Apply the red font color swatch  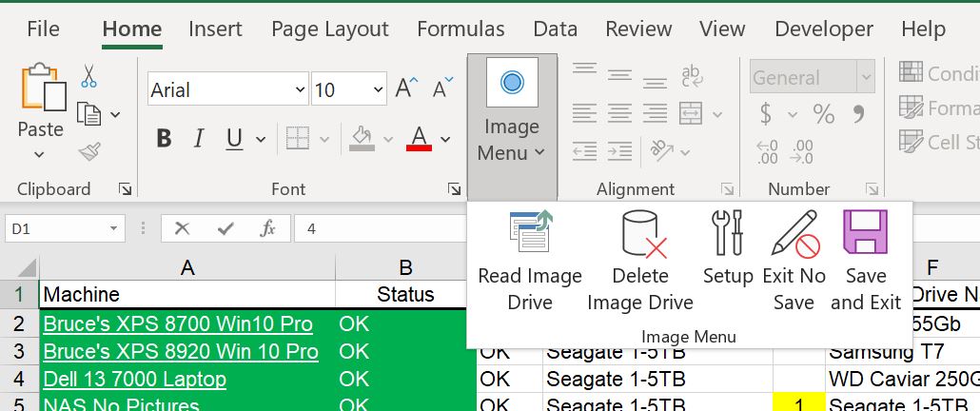[419, 139]
